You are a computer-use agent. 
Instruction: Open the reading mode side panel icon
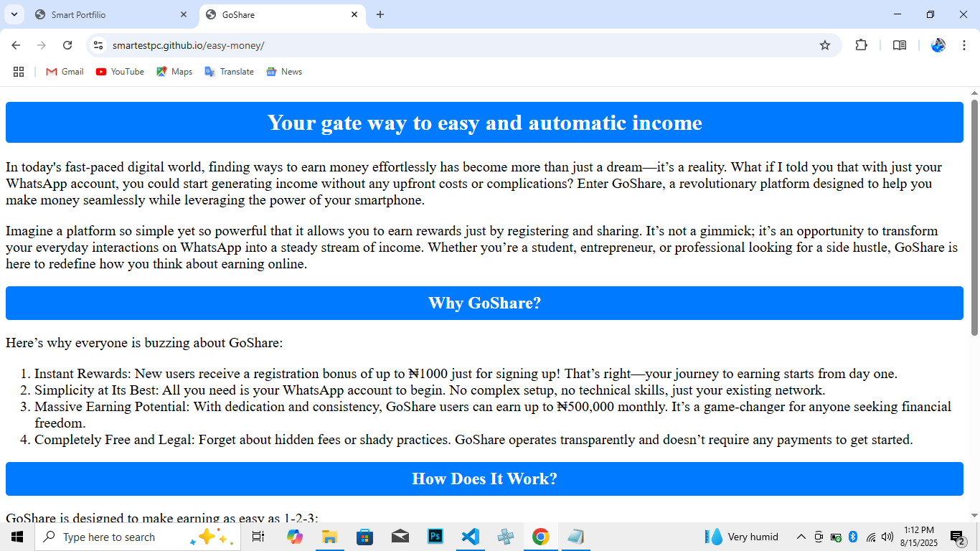900,45
